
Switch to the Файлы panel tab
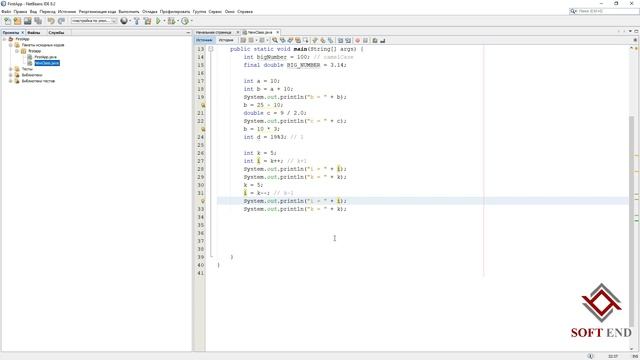point(34,32)
